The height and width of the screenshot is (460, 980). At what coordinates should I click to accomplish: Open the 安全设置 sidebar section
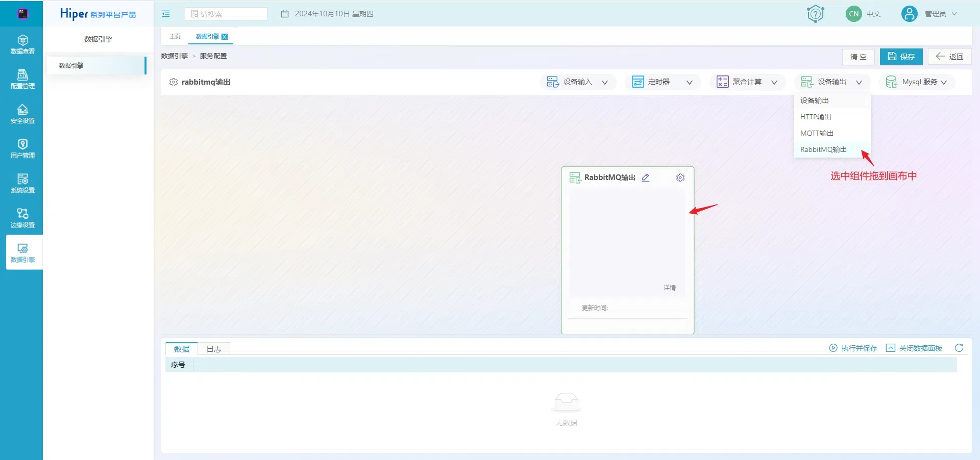pos(22,114)
